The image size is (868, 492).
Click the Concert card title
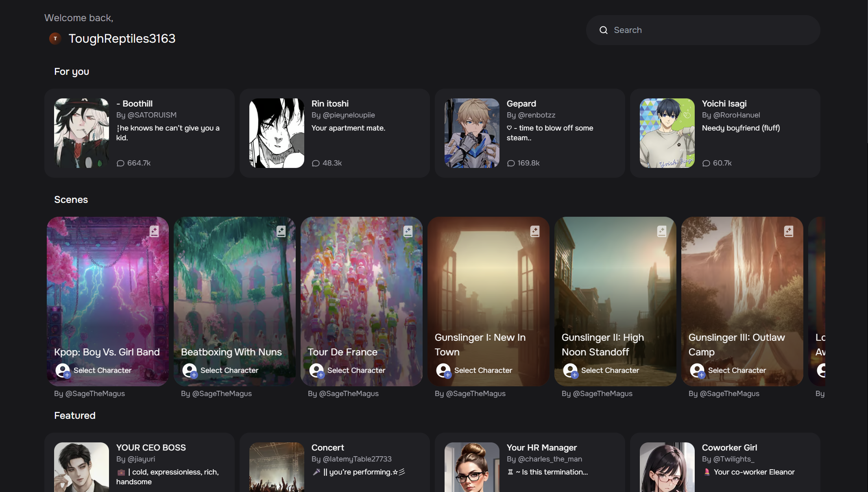click(328, 448)
